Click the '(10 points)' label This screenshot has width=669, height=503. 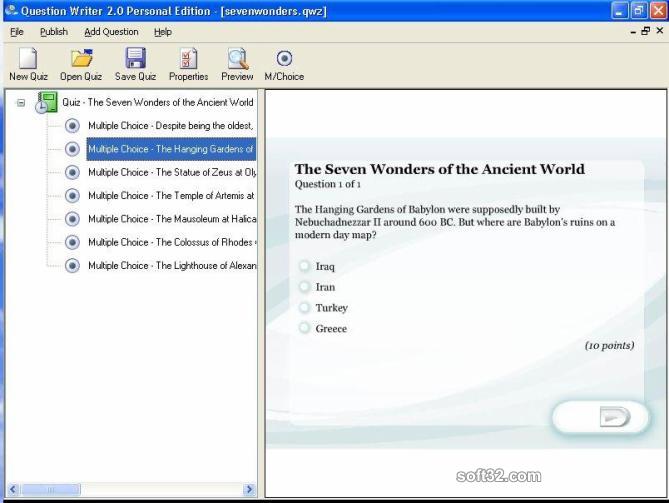point(609,345)
